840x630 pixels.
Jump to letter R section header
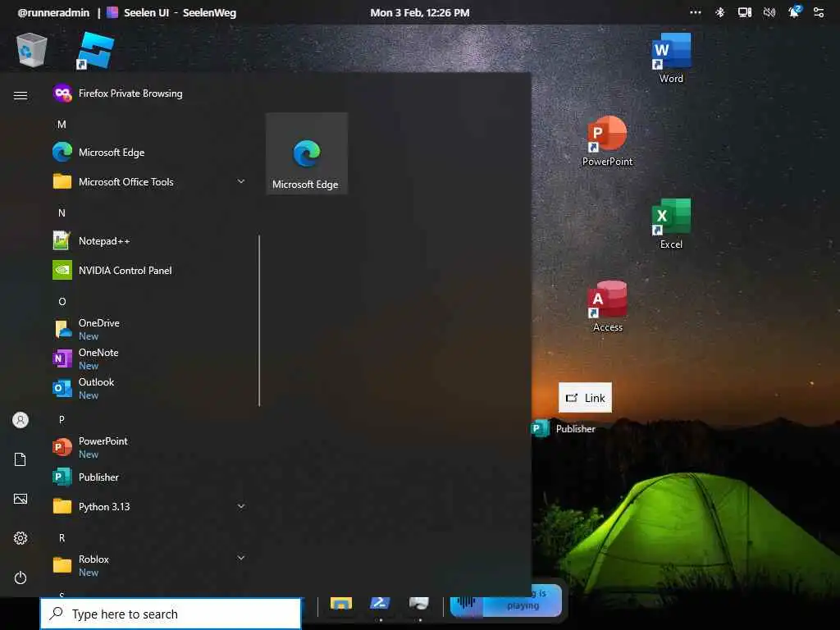coord(62,537)
